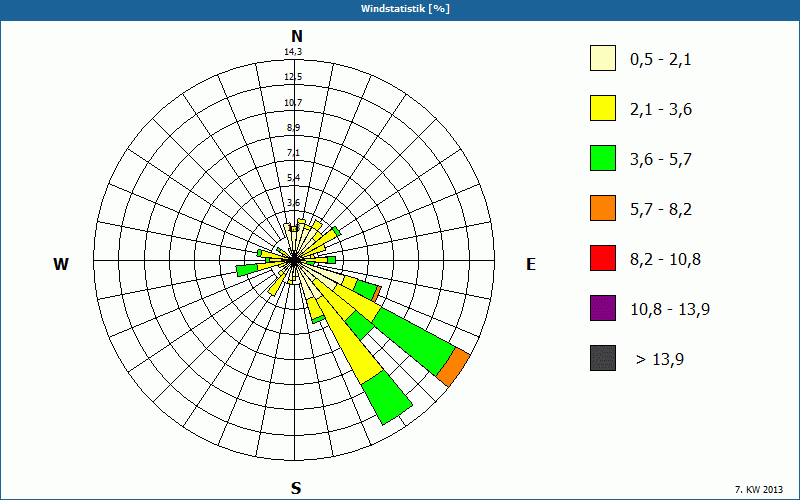Screen dimensions: 800x500
Task: Click the '7. KW 2013' date label
Action: [x=759, y=490]
